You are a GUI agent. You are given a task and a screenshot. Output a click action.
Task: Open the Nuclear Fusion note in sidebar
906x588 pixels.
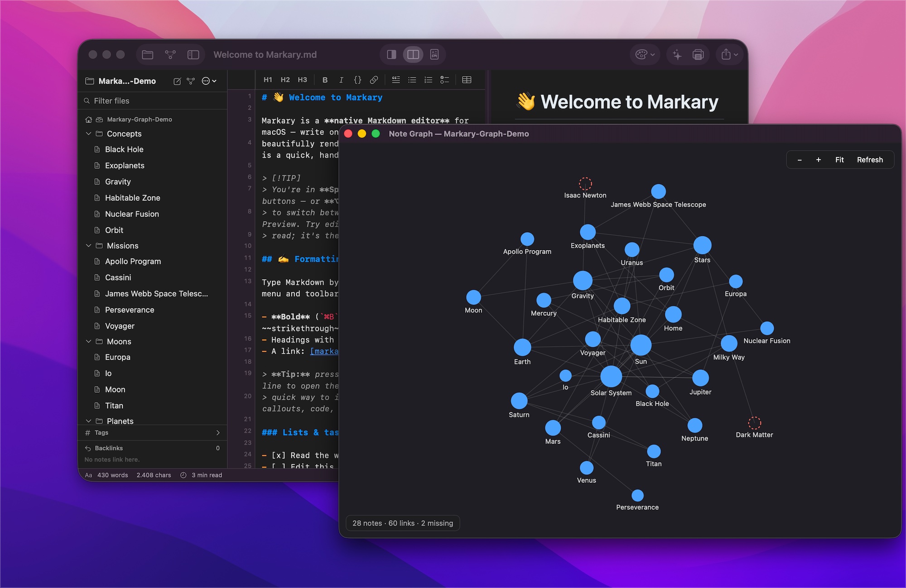tap(132, 214)
